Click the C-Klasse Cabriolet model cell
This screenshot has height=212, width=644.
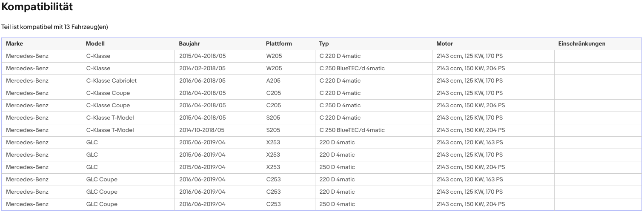(111, 81)
